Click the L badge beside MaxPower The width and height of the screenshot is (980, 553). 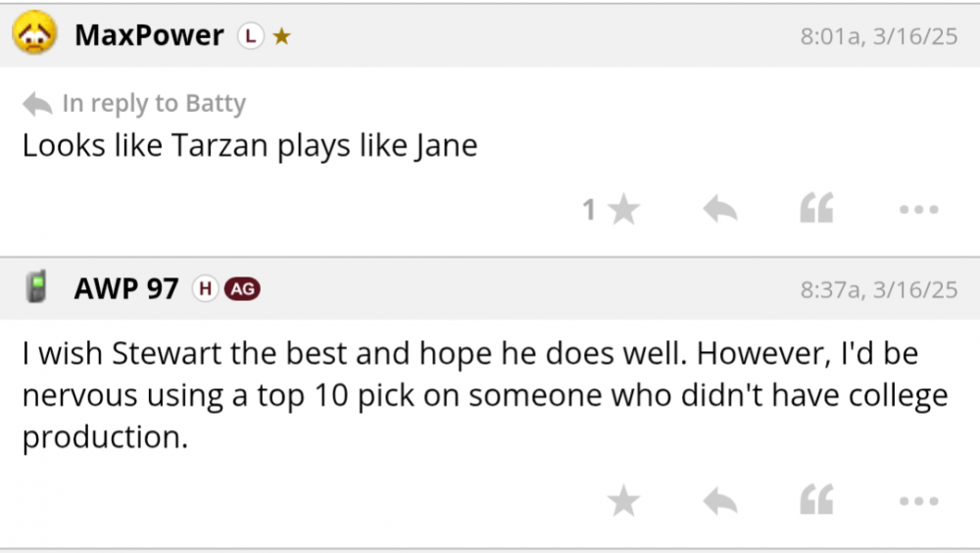tap(251, 36)
